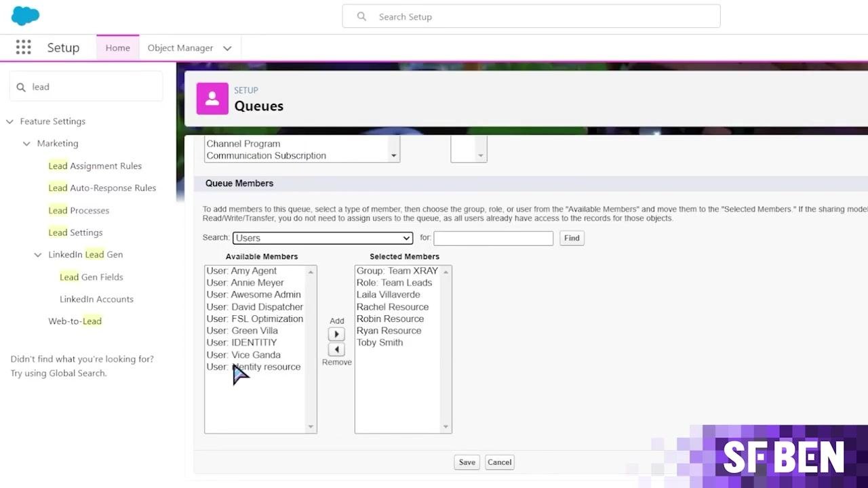Click the Queues setup person icon
868x488 pixels.
click(212, 99)
